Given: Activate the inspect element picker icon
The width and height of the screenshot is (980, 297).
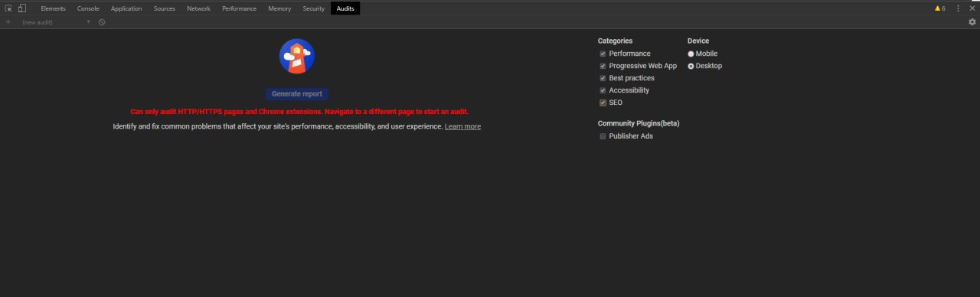Looking at the screenshot, I should click(8, 8).
